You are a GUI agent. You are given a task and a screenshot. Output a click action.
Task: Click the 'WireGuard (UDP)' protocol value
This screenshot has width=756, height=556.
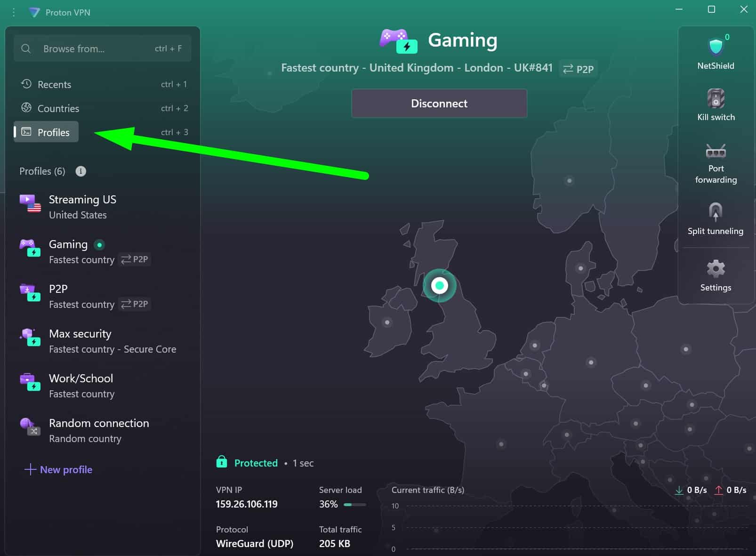(x=255, y=544)
